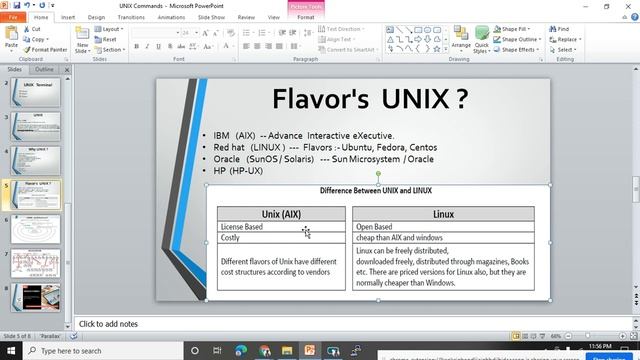
Task: Switch to the Transitions tab
Action: (x=131, y=17)
